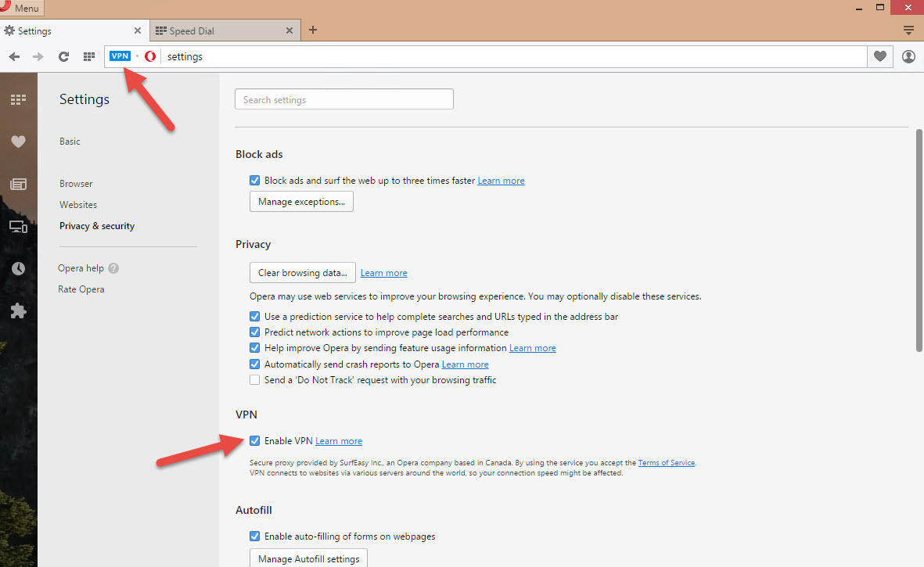Click the Search settings field
Viewport: 924px width, 567px height.
(344, 99)
